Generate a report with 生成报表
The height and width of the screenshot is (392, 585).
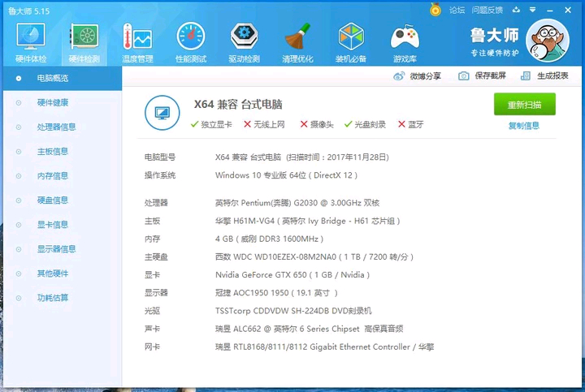(544, 75)
